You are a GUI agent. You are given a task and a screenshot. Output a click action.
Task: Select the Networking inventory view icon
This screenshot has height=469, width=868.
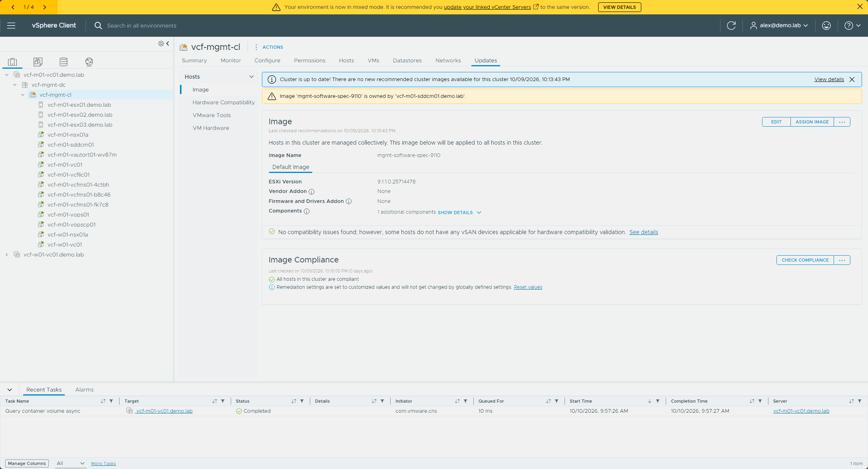[89, 62]
